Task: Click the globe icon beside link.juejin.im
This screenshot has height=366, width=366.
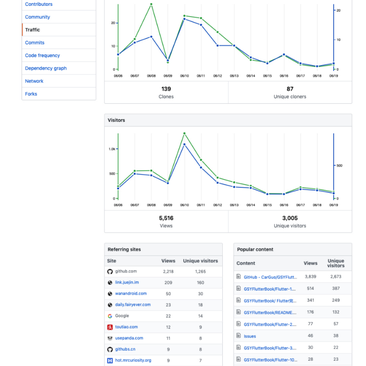Action: pyautogui.click(x=110, y=283)
